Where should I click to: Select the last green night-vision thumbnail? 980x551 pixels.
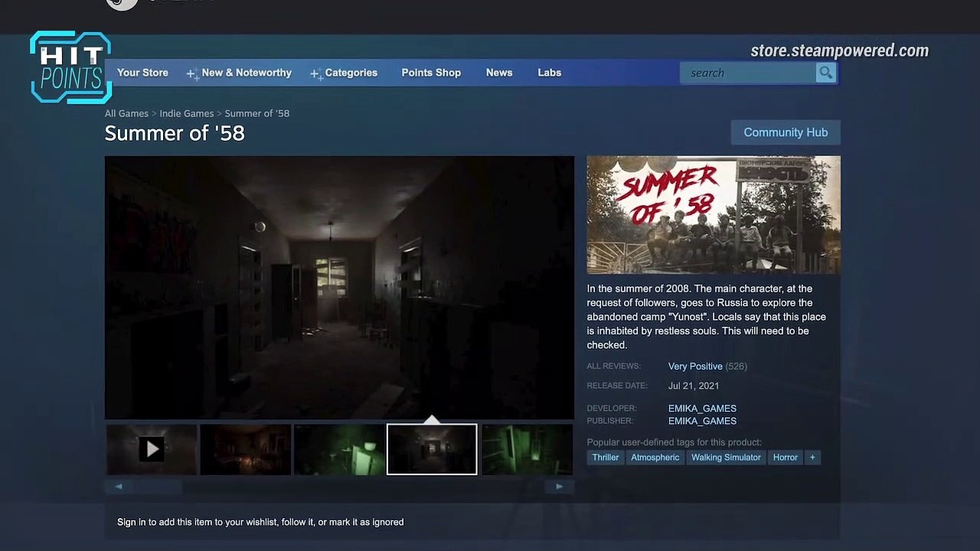coord(527,449)
